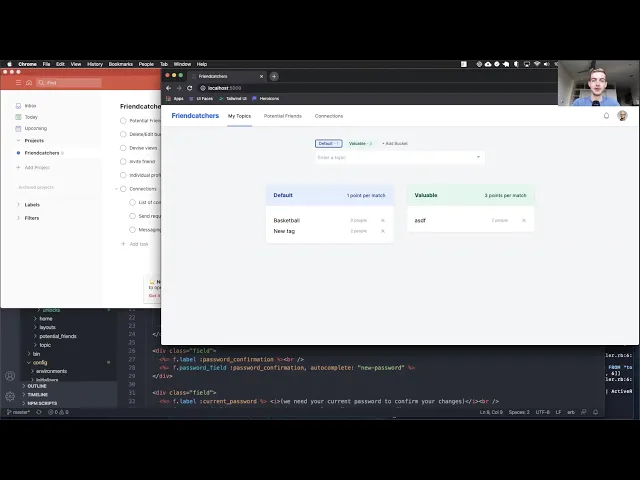Click browser forward arrow
The width and height of the screenshot is (640, 480).
[179, 88]
